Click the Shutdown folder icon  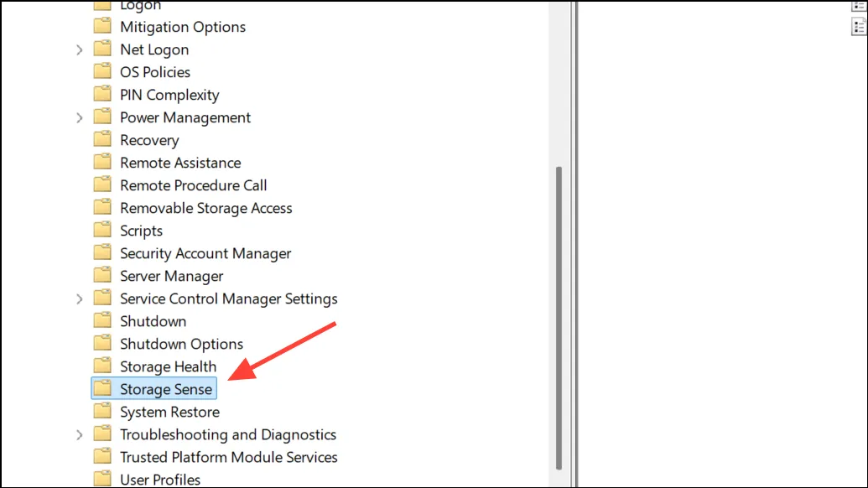102,320
